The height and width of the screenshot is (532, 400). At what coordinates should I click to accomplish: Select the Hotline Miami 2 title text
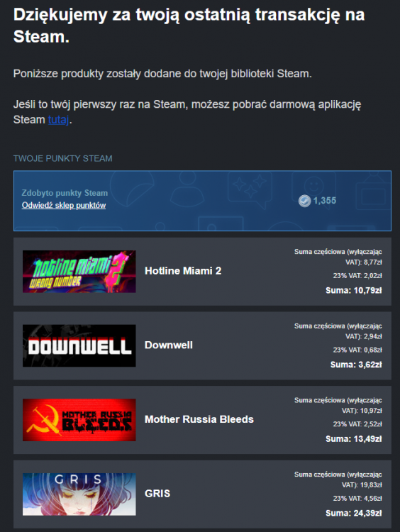tap(183, 271)
